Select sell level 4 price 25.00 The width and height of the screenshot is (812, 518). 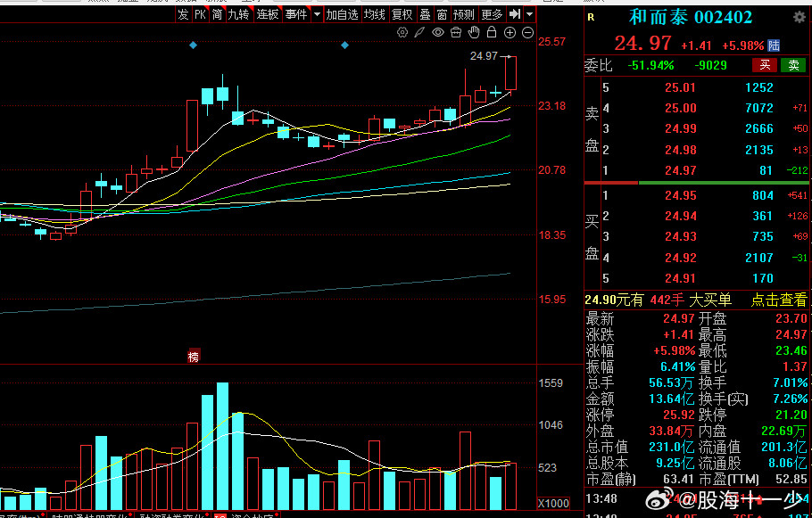680,108
